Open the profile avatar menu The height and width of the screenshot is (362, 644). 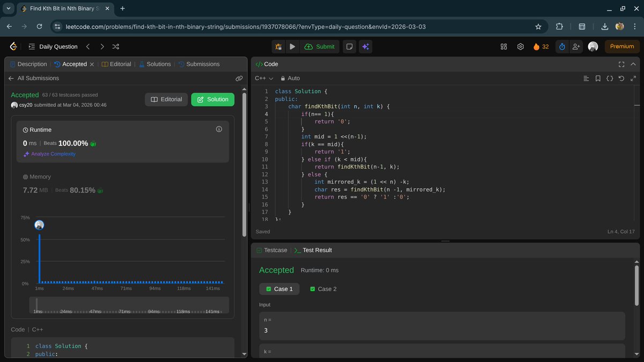pyautogui.click(x=593, y=47)
